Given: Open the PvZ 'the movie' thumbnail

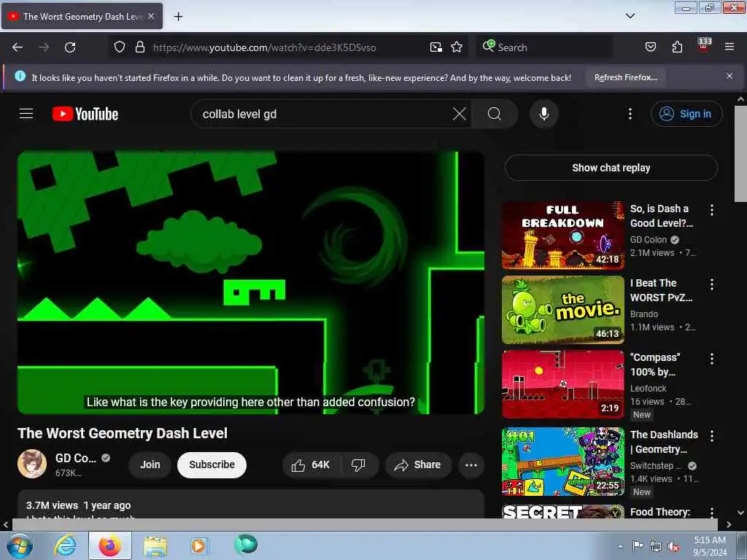Looking at the screenshot, I should [562, 309].
